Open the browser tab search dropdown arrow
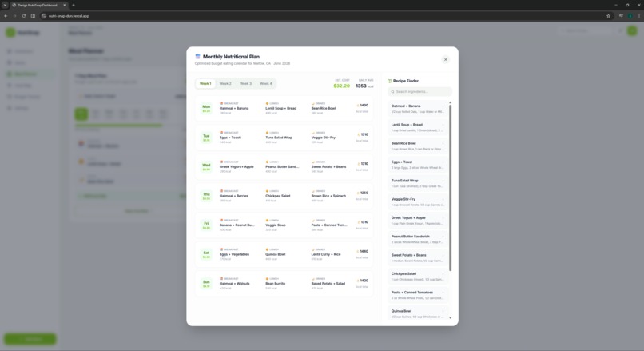This screenshot has width=644, height=351. [x=5, y=5]
